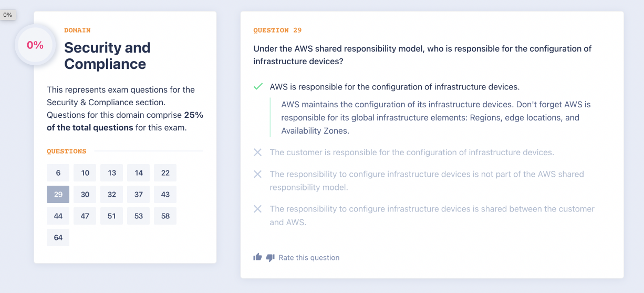Click the X icon beside 'not part of' answer
Viewport: 644px width, 293px height.
coord(257,174)
